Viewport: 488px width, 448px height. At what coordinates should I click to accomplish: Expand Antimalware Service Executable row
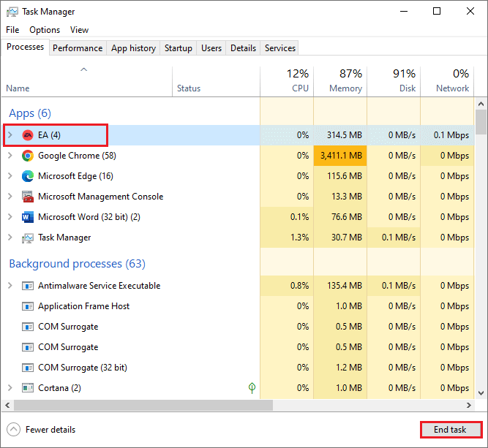(10, 286)
